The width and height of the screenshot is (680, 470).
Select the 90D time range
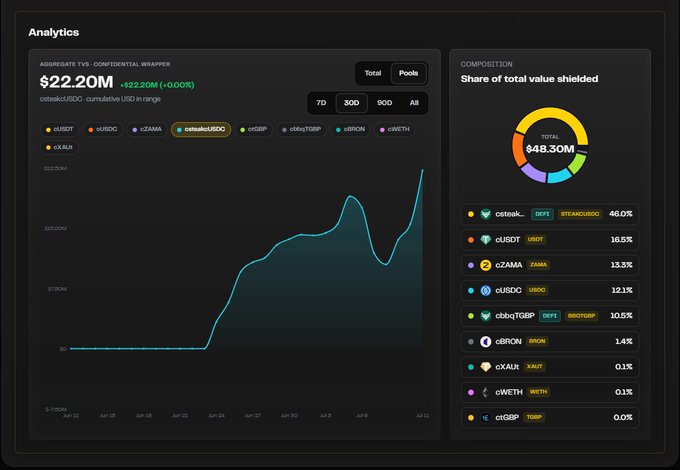coord(384,103)
